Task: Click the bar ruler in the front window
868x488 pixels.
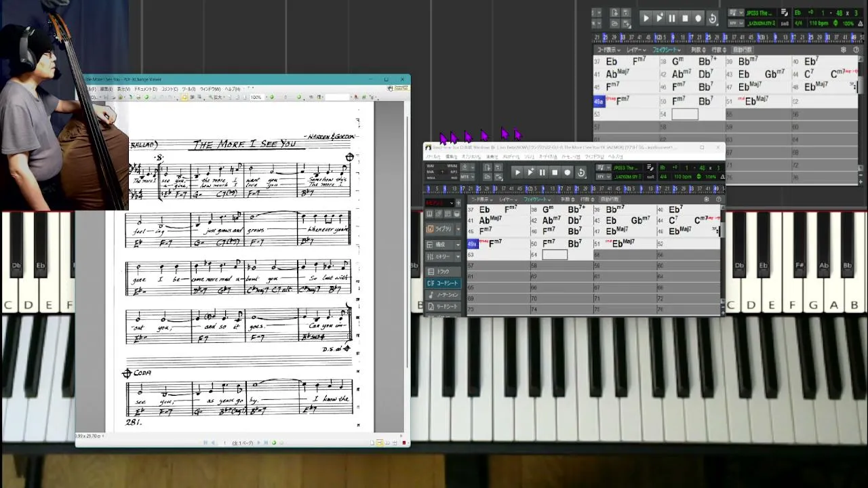Action: [x=574, y=188]
